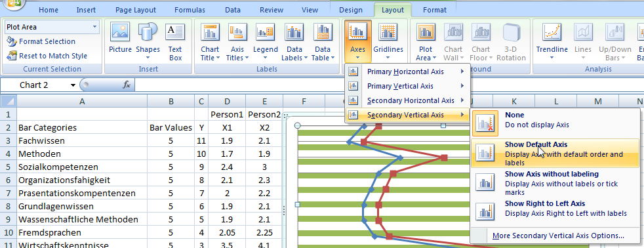Select the Person1 header cell

click(x=227, y=115)
